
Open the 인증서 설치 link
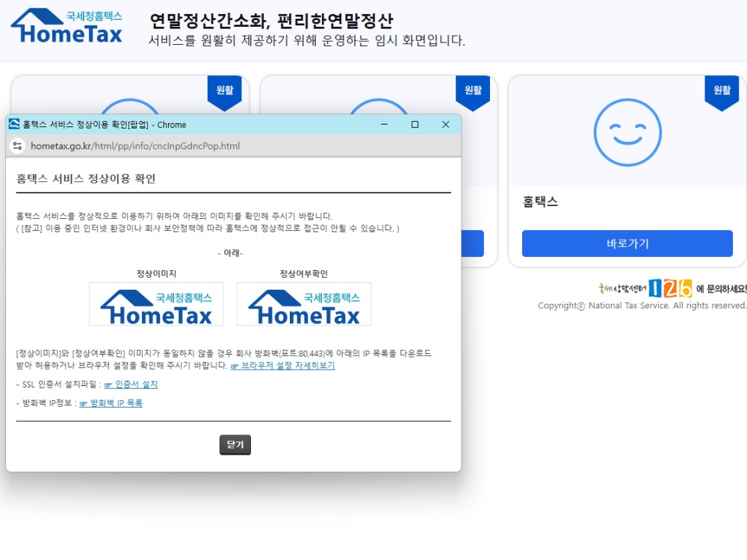[x=131, y=385]
